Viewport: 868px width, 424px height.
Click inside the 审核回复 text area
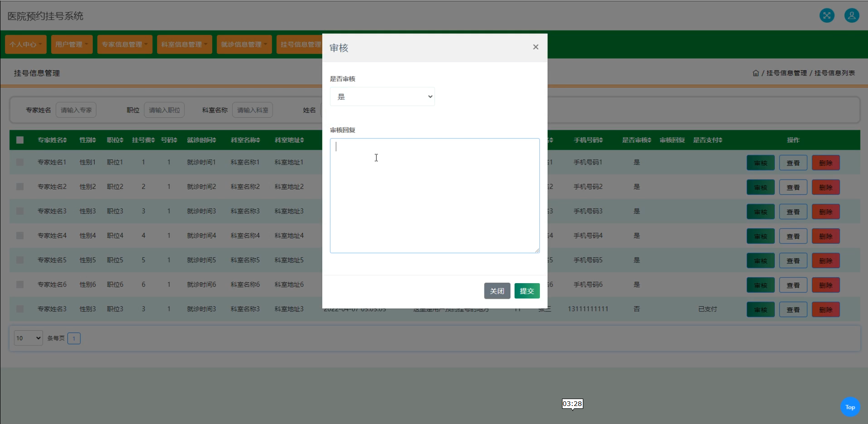[x=434, y=194]
